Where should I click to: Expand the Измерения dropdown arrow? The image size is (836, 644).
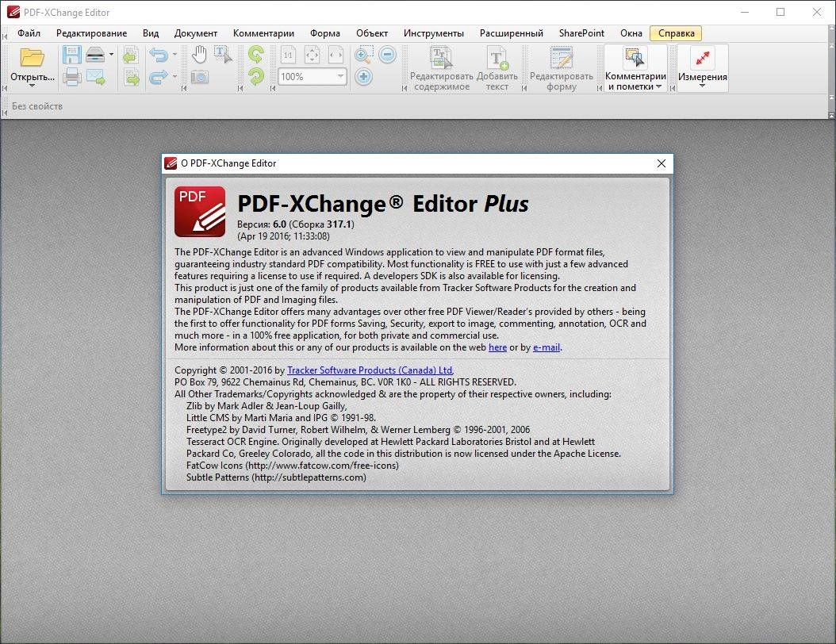coord(702,86)
